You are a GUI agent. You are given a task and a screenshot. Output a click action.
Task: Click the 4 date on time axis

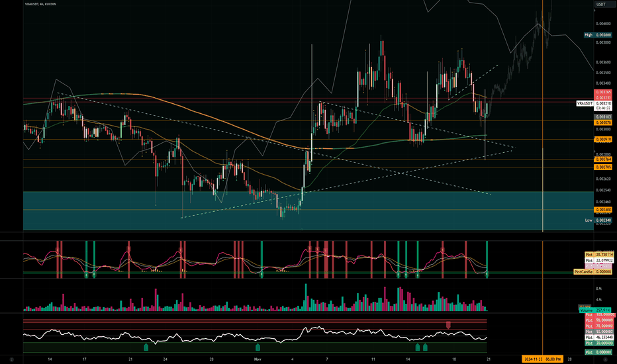[x=293, y=359]
